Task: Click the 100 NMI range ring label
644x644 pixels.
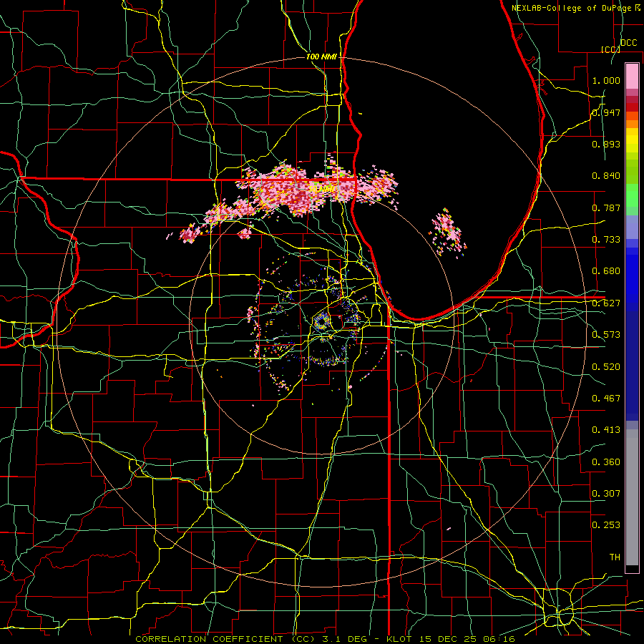Action: (x=321, y=57)
